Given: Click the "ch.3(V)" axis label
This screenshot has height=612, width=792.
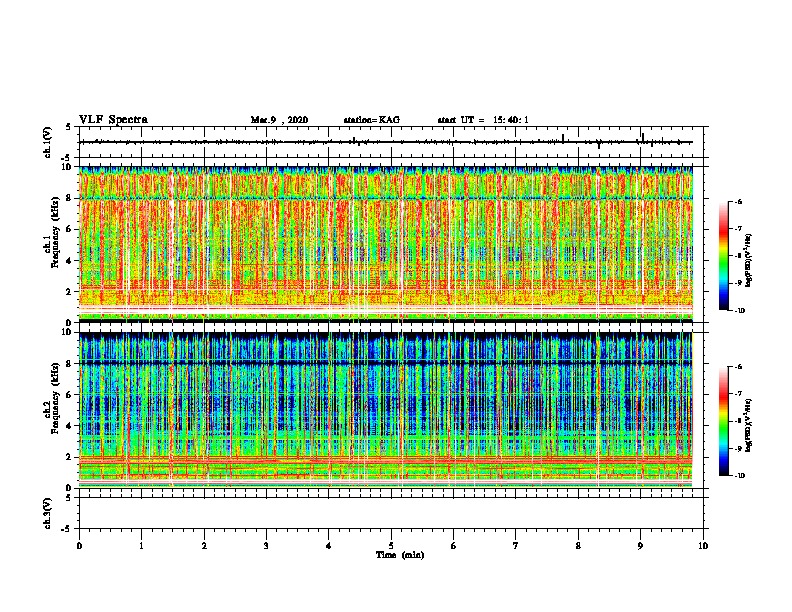Looking at the screenshot, I should click(x=47, y=513).
